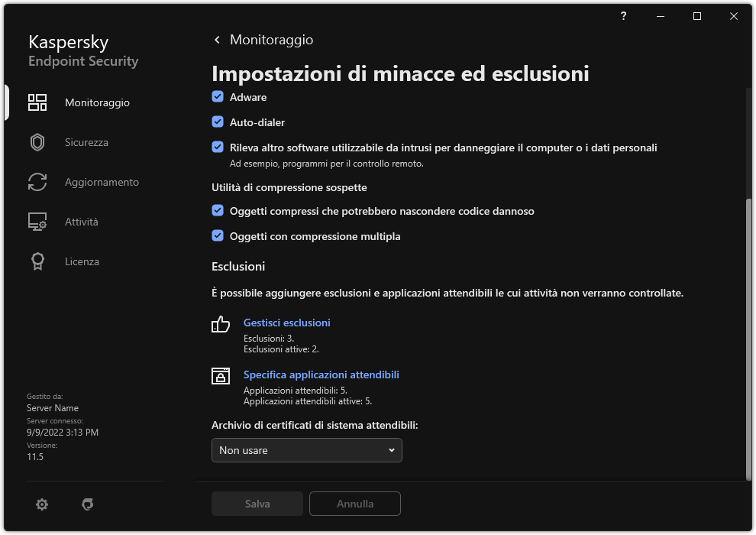This screenshot has width=756, height=535.
Task: Open Gestisci esclusioni
Action: (x=286, y=323)
